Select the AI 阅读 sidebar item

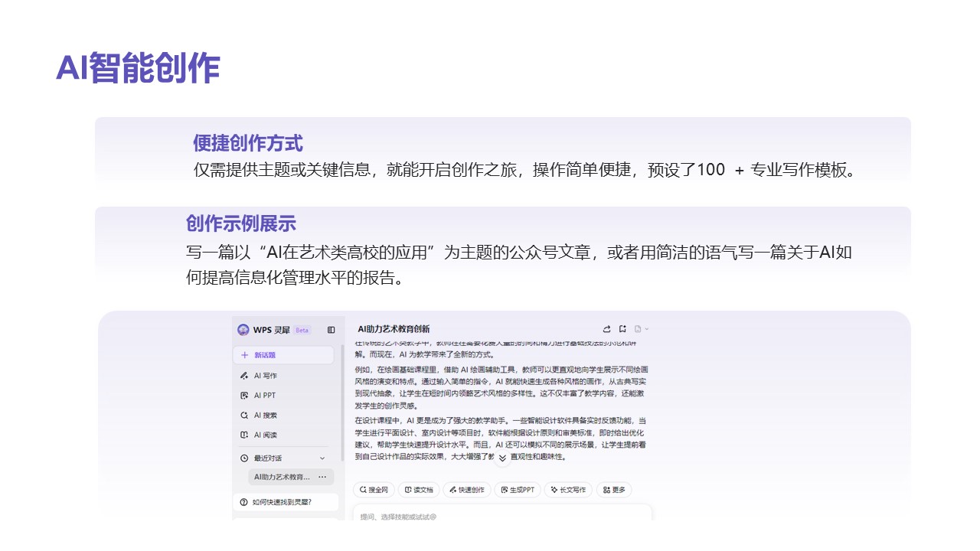265,435
